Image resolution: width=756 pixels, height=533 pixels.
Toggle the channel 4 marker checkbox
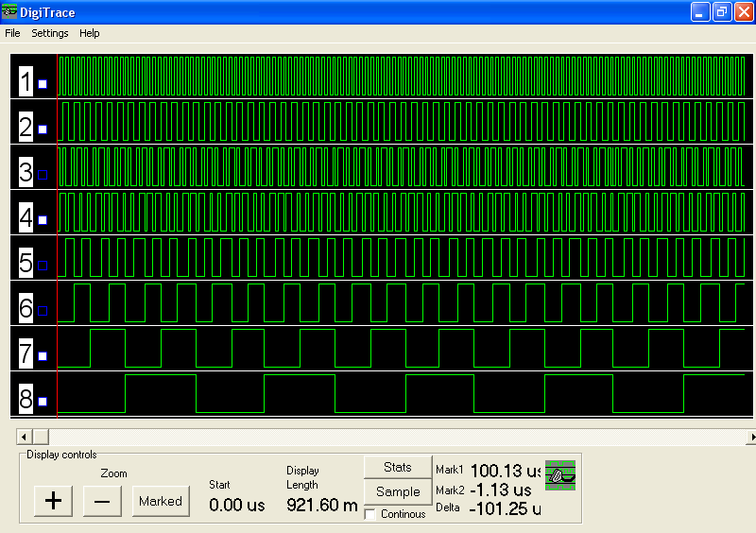coord(43,220)
